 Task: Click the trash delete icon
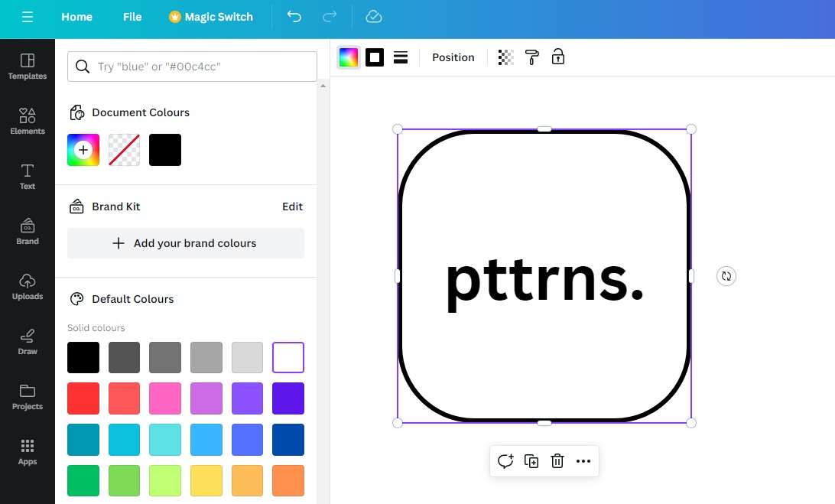557,461
